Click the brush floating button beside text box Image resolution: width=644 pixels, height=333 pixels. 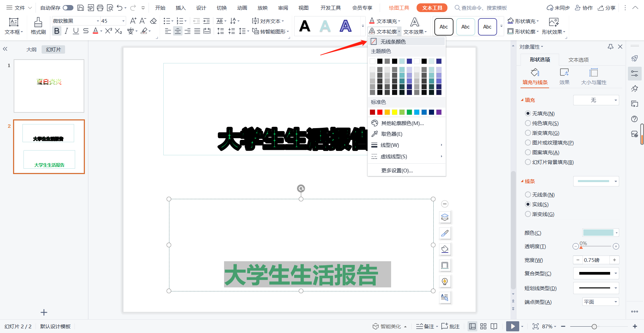445,233
